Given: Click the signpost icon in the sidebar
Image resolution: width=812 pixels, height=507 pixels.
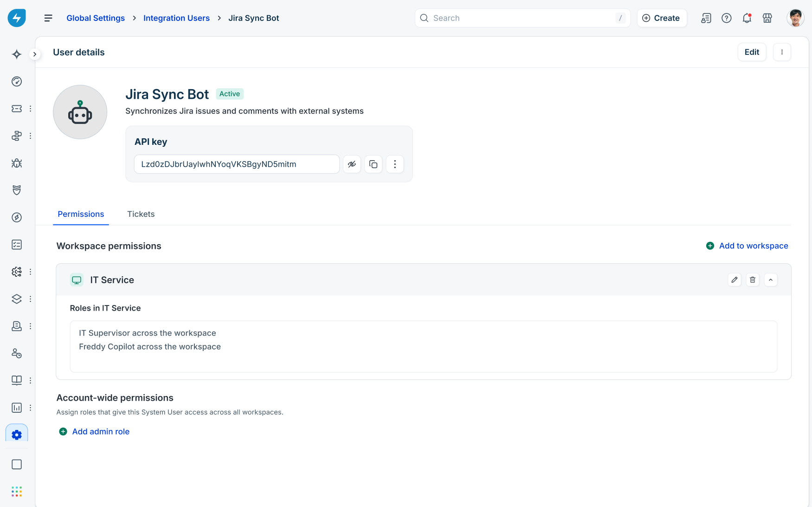Looking at the screenshot, I should pos(17,136).
